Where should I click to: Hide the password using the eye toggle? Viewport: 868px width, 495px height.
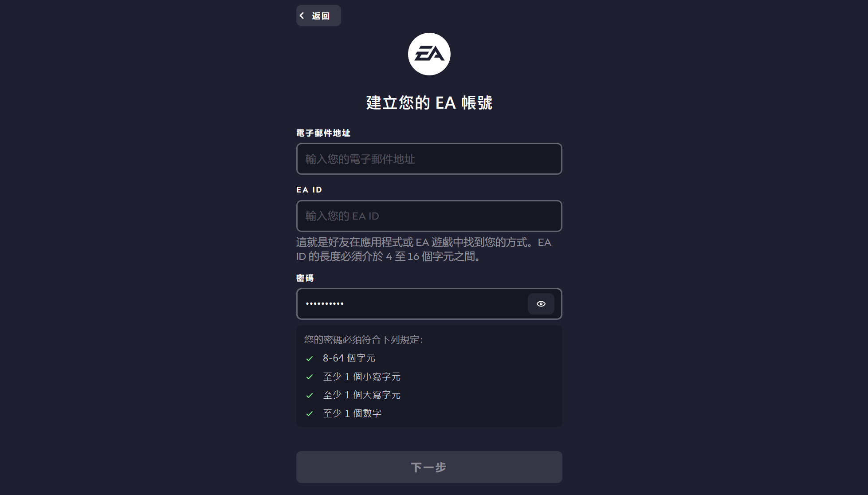click(x=541, y=304)
